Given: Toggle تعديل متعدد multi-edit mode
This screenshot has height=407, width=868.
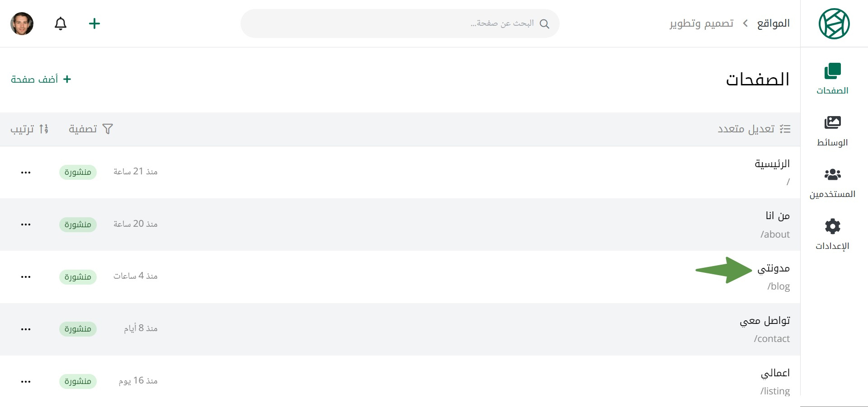Looking at the screenshot, I should [754, 129].
